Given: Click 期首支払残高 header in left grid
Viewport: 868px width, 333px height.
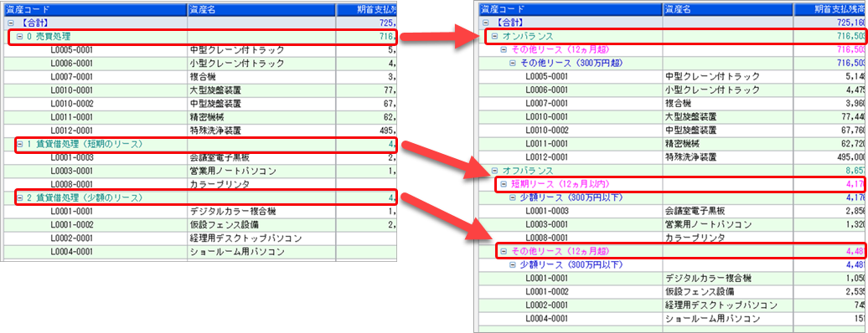Looking at the screenshot, I should (366, 9).
